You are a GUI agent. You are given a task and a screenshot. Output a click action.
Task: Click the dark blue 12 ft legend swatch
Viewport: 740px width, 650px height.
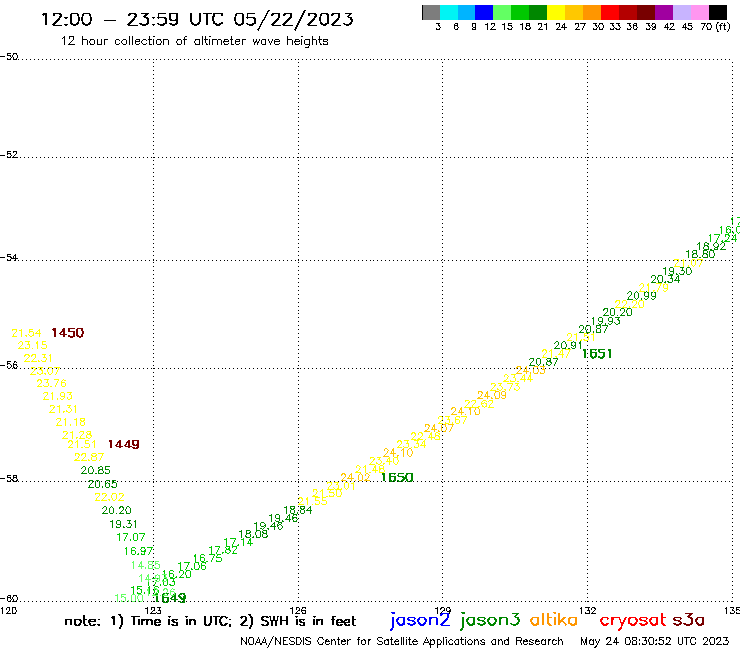[x=484, y=12]
